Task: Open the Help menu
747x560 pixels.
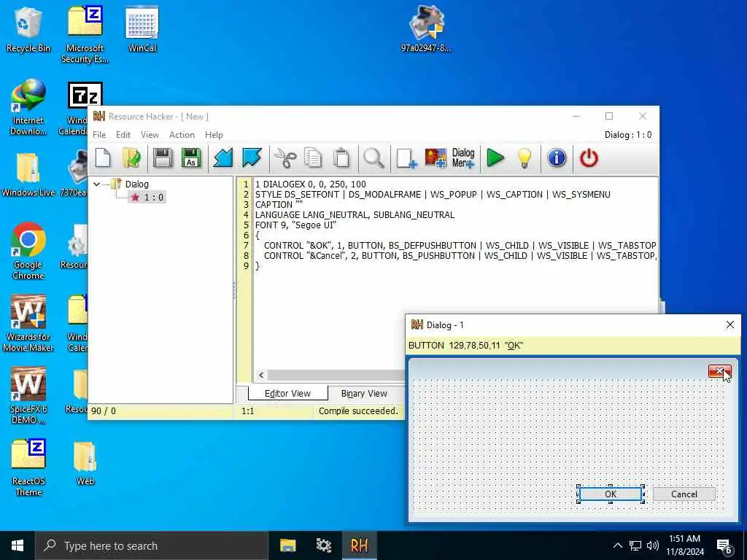Action: coord(214,135)
